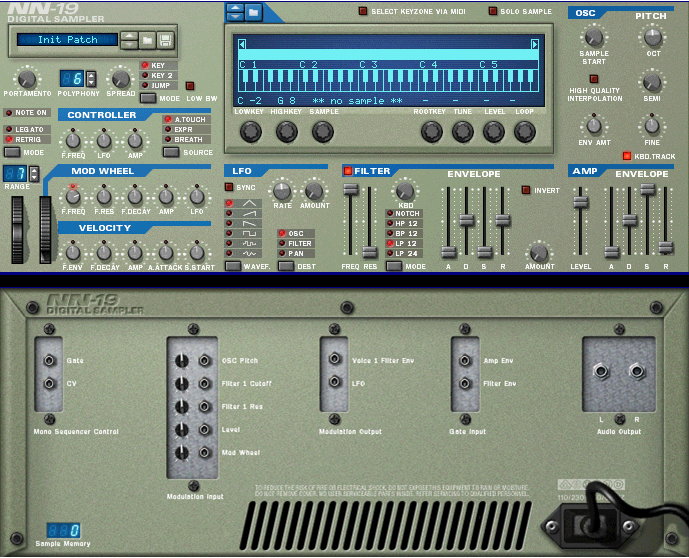Click the HIGHKEY knob
Screen dimensions: 689x558
pyautogui.click(x=286, y=132)
